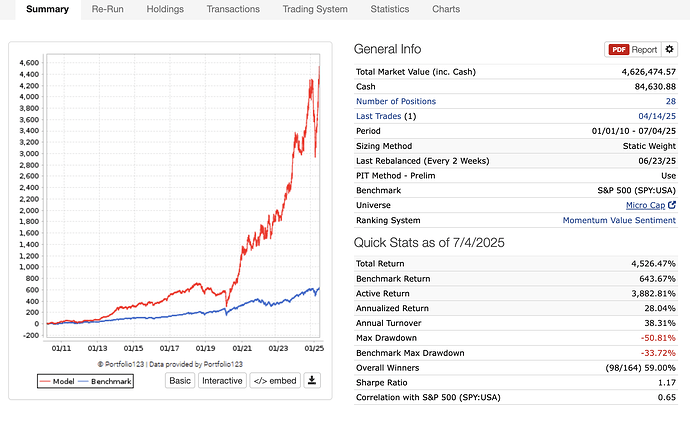Open the report settings gear icon
Image resolution: width=690 pixels, height=423 pixels.
pyautogui.click(x=670, y=49)
